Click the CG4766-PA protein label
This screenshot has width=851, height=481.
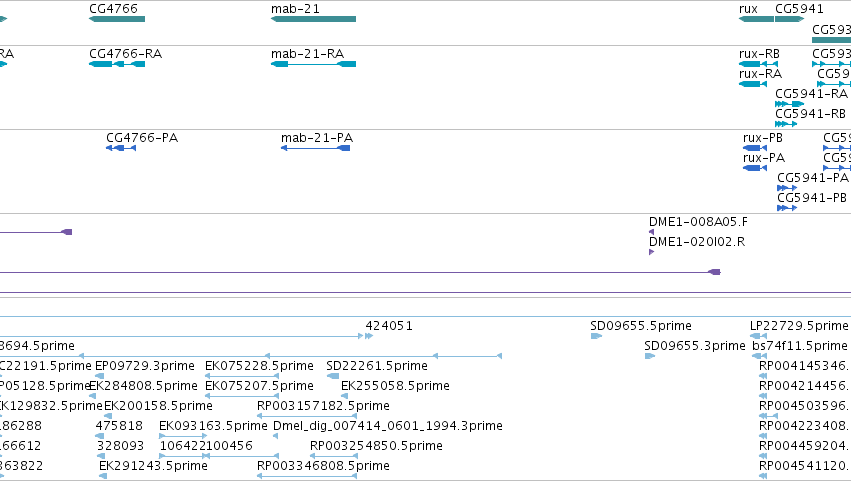pyautogui.click(x=142, y=138)
